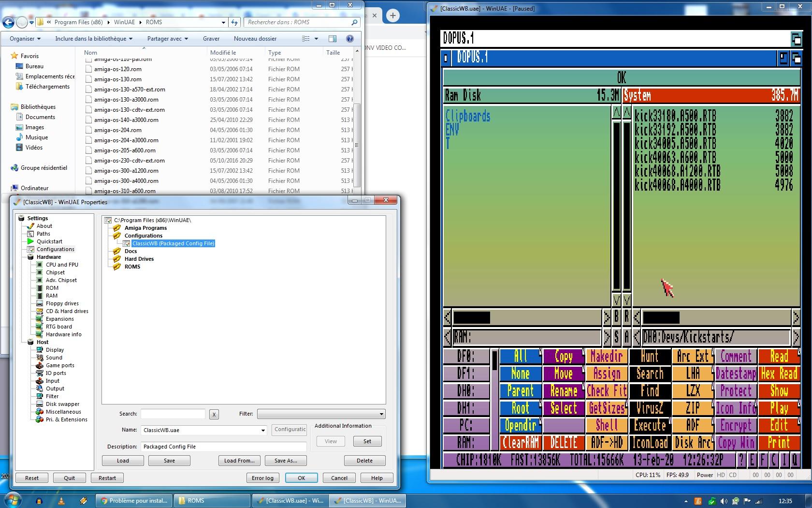Select the amiga-os-204.rom file
Viewport: 812px width, 508px height.
(118, 130)
